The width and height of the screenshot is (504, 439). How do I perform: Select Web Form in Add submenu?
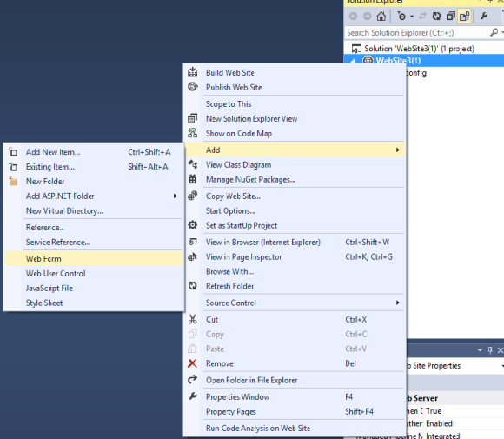(94, 258)
